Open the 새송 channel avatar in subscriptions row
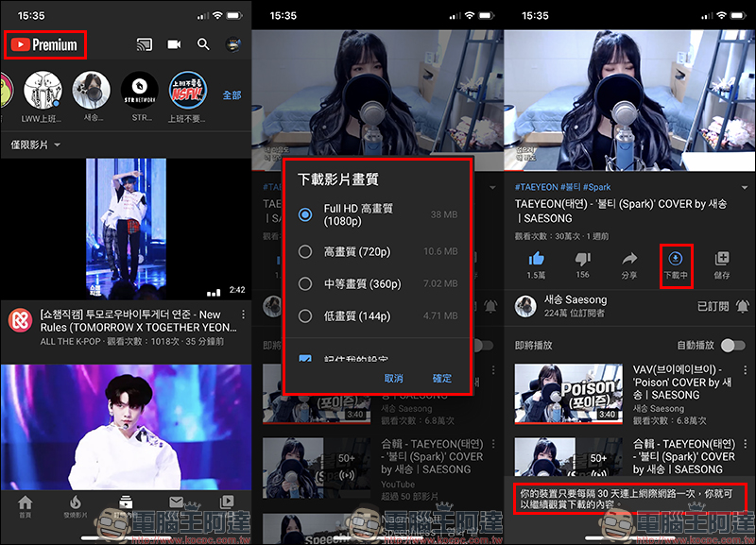Image resolution: width=756 pixels, height=545 pixels. point(91,90)
